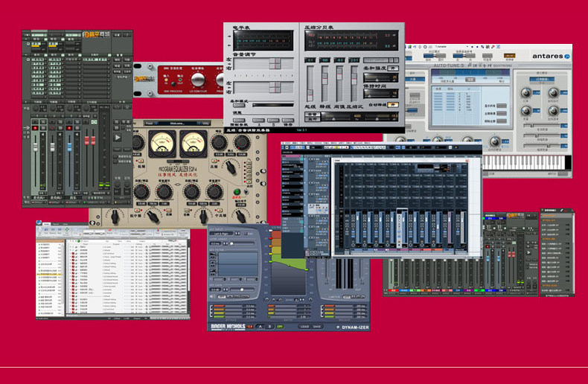Screen dimensions: 588x384
Task: Click the LO CONTOUR knob on red rack unit
Action: point(199,80)
